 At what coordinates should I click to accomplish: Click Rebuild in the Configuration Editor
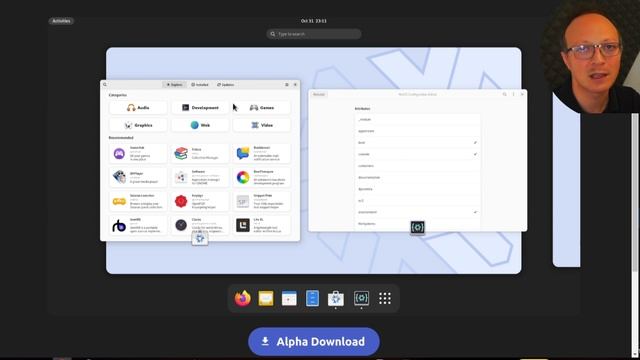click(x=319, y=94)
